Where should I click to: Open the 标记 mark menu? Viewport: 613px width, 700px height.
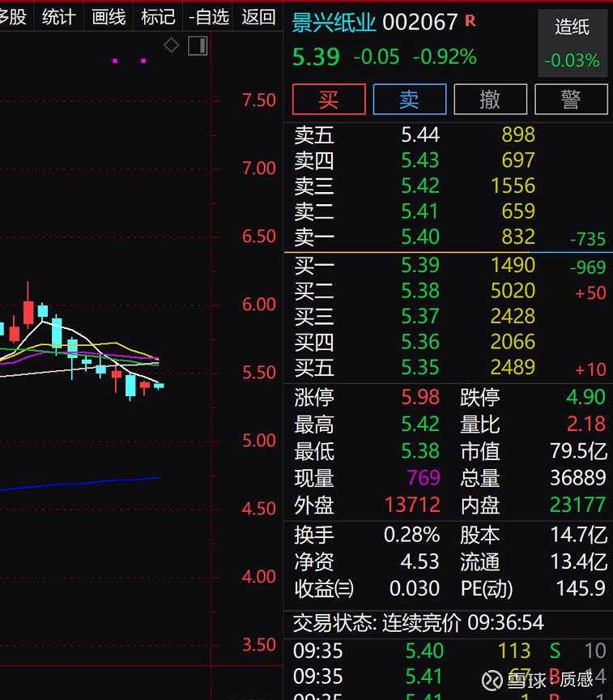(x=159, y=17)
